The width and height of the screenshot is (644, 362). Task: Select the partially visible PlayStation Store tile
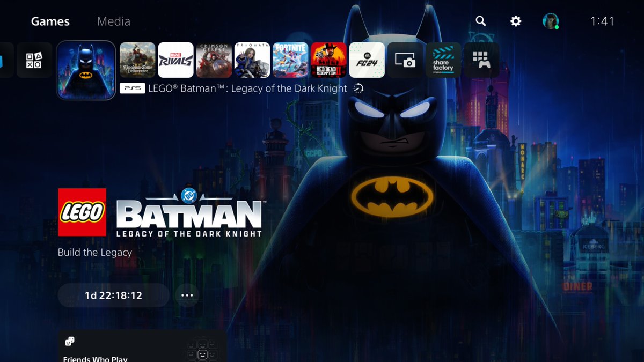click(x=6, y=60)
